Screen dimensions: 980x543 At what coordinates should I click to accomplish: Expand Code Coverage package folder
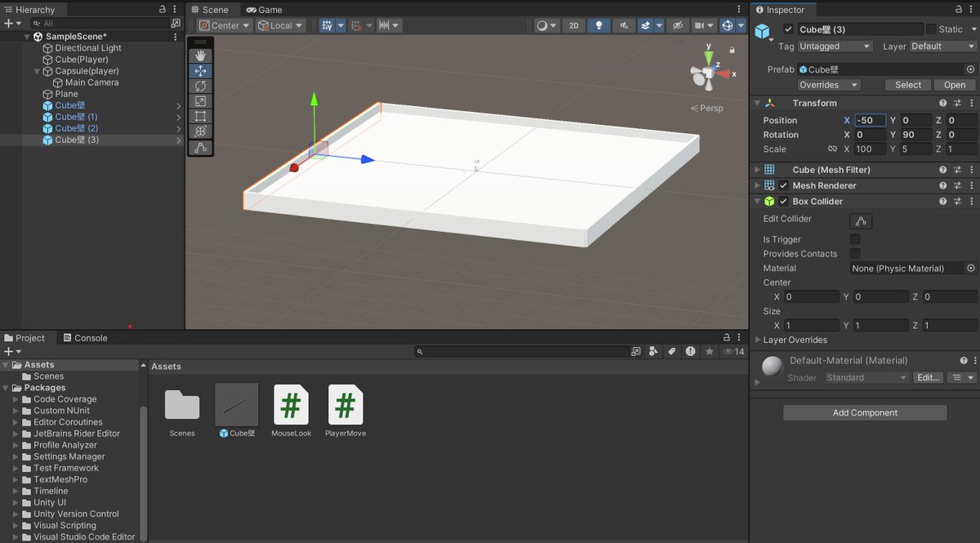16,399
